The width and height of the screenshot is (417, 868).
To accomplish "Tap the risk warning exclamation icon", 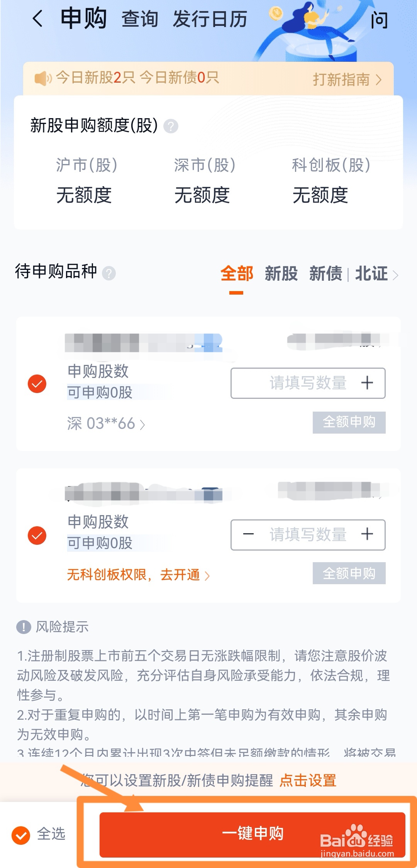I will pos(24,627).
